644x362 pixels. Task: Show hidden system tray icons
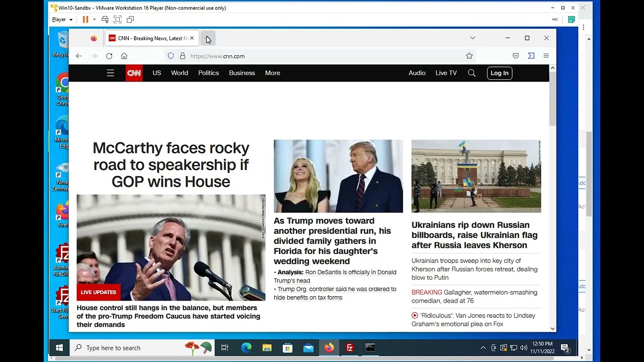(483, 348)
